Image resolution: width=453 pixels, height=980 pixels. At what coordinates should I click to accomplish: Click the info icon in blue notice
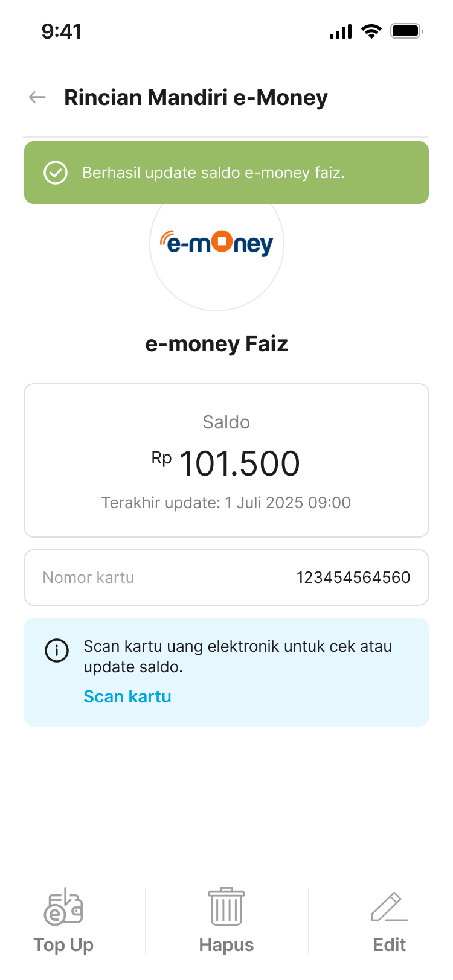pyautogui.click(x=57, y=651)
